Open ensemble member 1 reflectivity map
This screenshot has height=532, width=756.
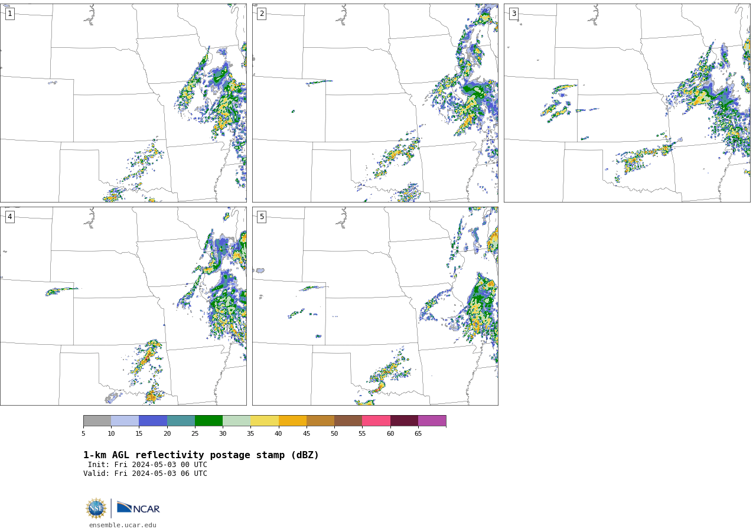(123, 103)
